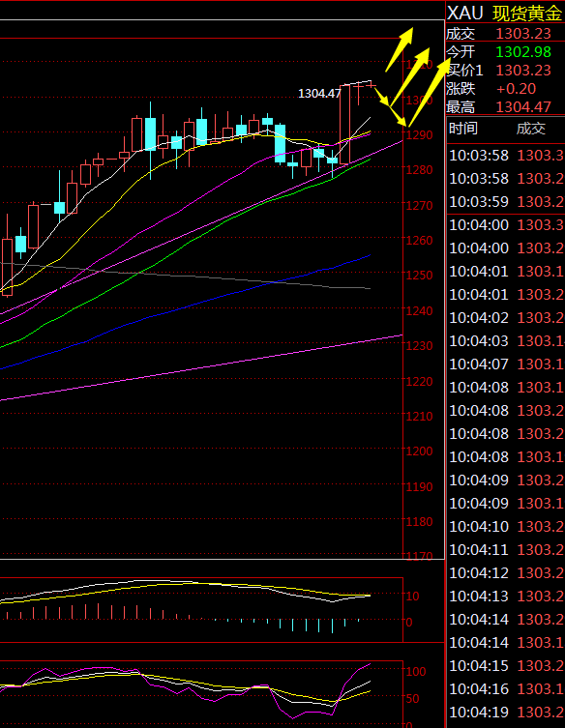Click the tall red candlestick below 1304.47 label
Screen dimensions: 565x728
[344, 125]
